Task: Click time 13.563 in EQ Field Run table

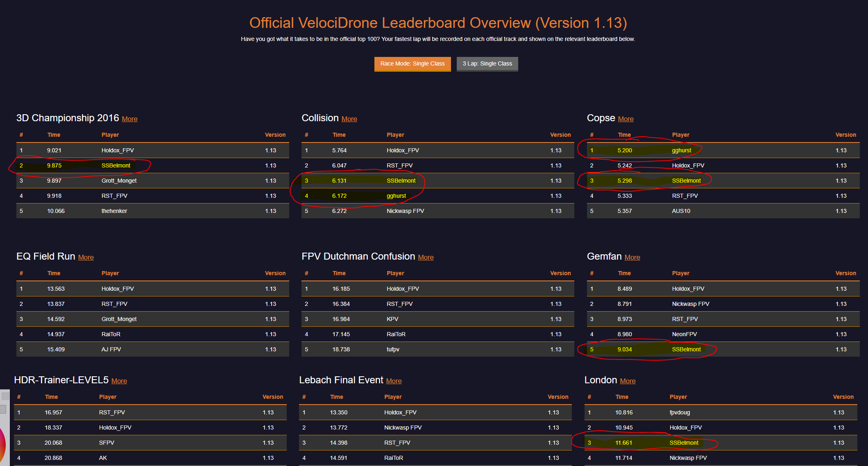Action: (x=56, y=289)
